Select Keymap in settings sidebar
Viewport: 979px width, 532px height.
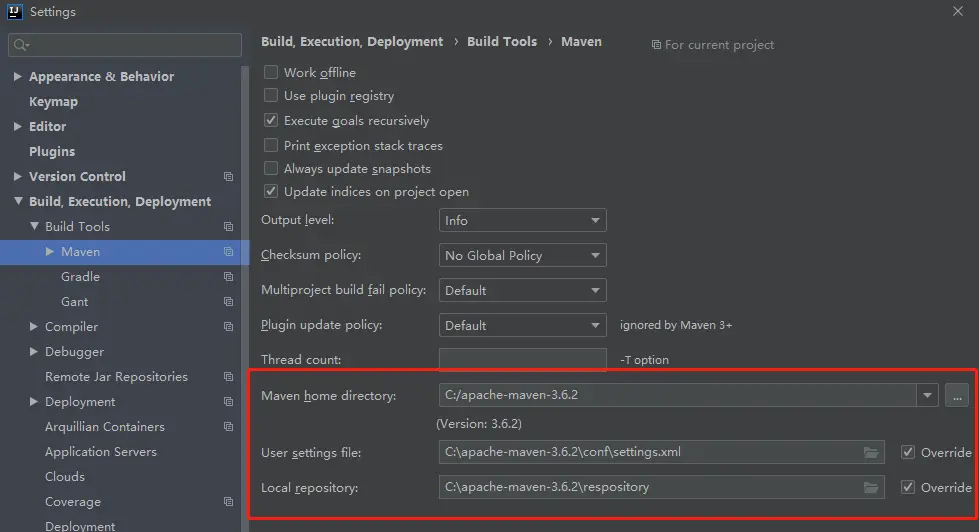[x=53, y=102]
